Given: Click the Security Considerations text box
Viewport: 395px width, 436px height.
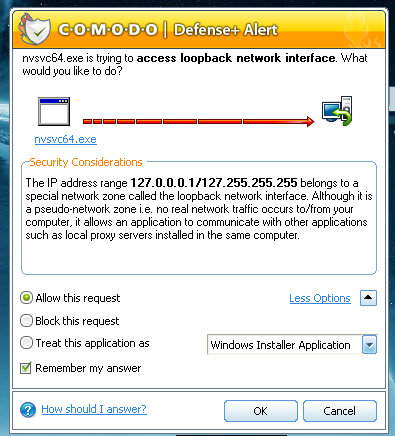Looking at the screenshot, I should click(199, 218).
